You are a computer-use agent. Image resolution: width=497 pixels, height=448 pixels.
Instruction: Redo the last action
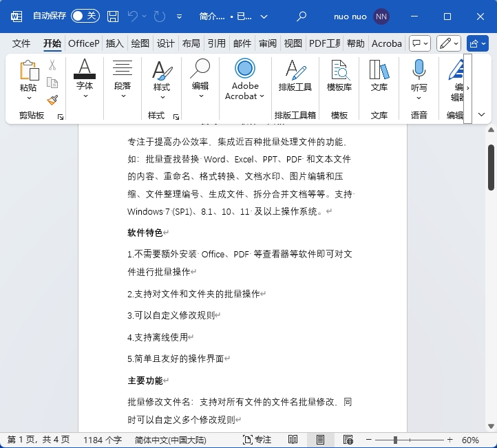pyautogui.click(x=160, y=16)
